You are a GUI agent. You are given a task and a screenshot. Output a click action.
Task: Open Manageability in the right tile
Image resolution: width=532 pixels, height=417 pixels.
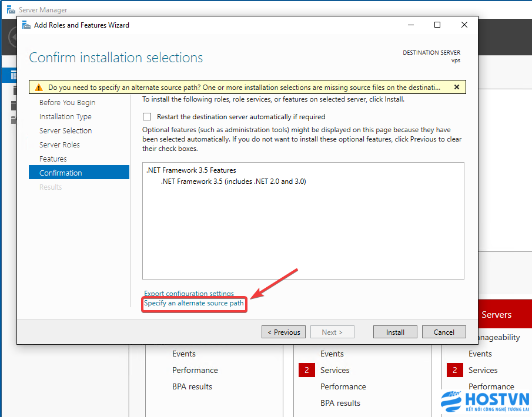(x=498, y=338)
